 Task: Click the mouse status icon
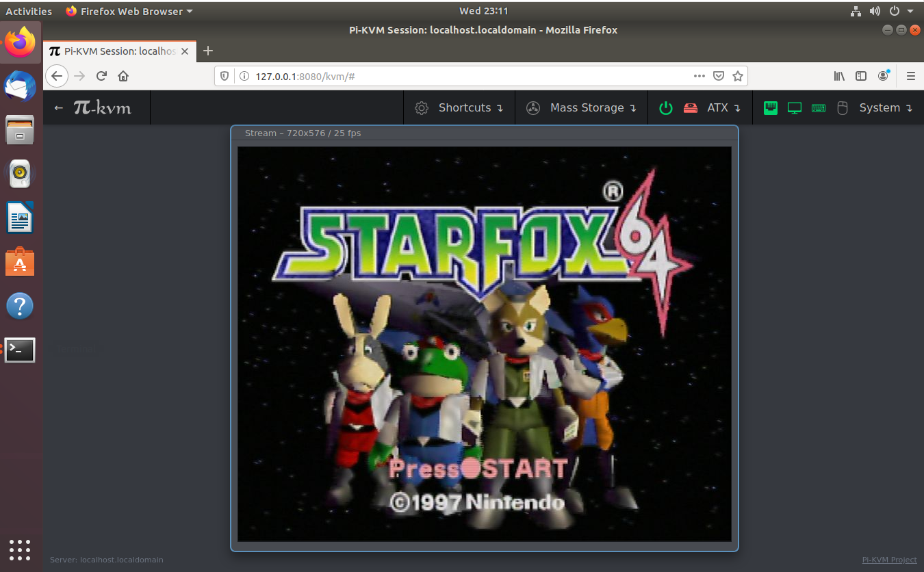coord(843,108)
